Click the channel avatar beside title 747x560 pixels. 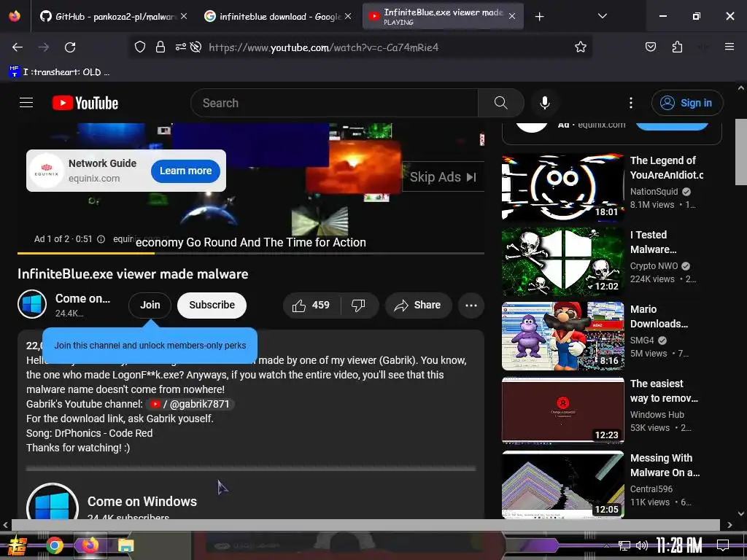click(x=32, y=304)
